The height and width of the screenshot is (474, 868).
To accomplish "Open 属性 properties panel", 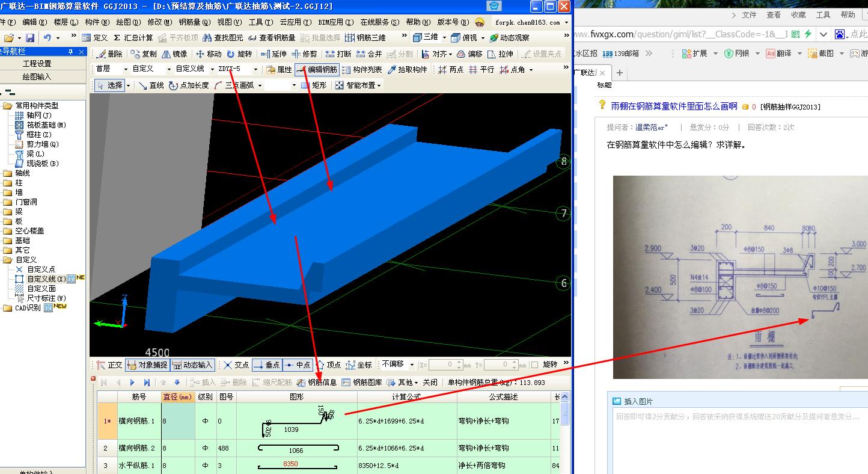I will 279,69.
